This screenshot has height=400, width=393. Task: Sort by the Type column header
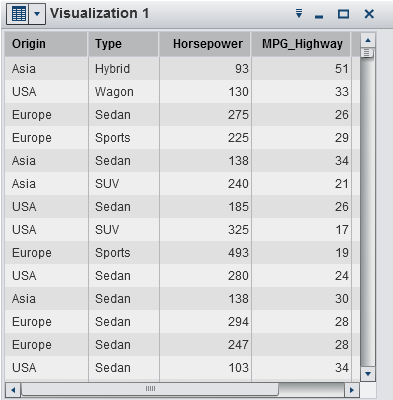pos(124,44)
